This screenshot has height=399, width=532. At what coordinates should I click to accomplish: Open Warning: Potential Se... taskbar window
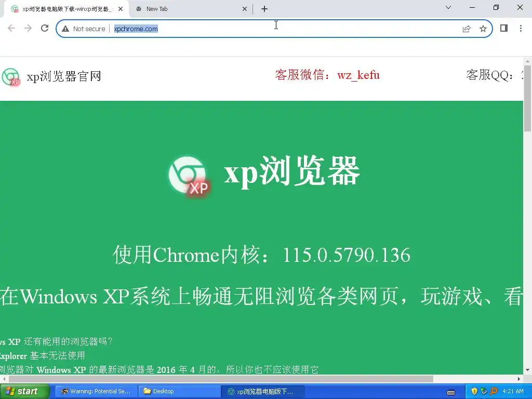click(x=96, y=392)
